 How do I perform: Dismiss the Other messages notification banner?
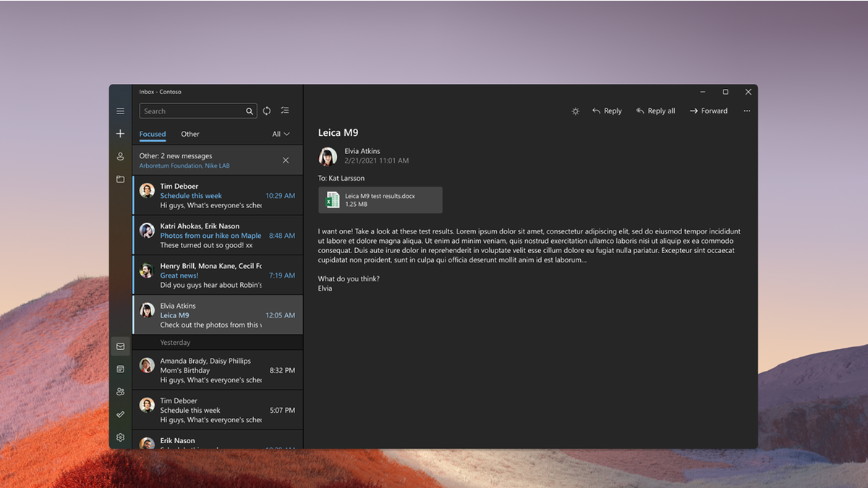coord(285,160)
